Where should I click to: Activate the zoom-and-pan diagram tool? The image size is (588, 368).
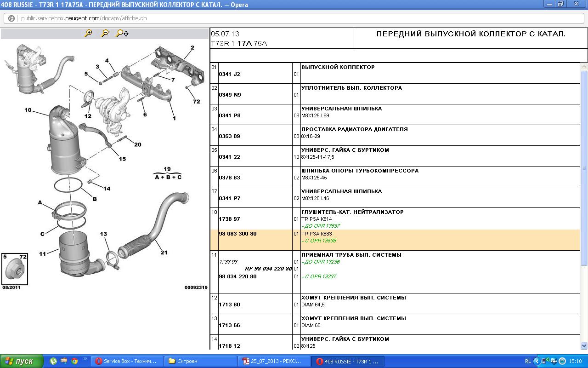click(122, 33)
